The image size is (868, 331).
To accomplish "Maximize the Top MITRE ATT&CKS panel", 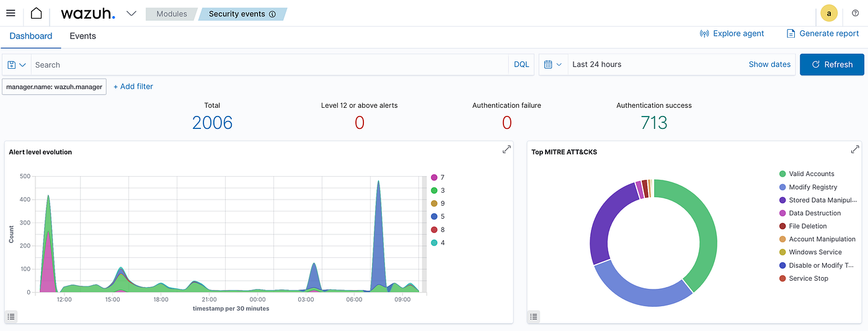I will [855, 149].
